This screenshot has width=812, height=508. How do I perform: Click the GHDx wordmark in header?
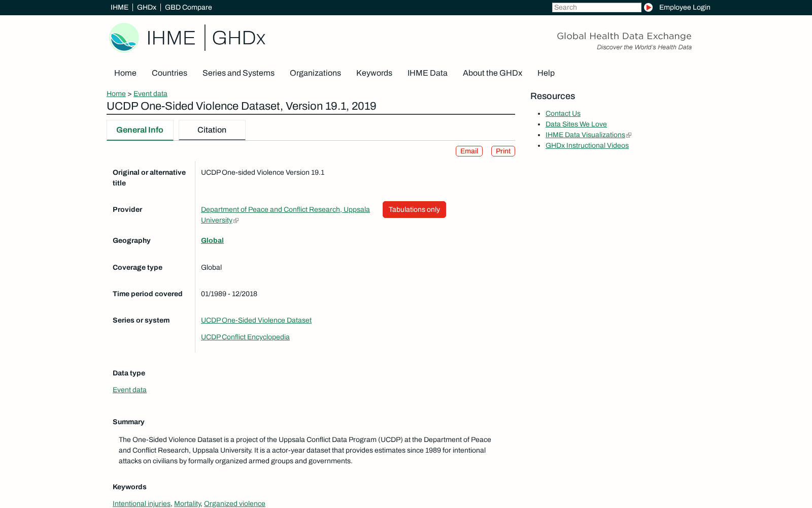pos(239,38)
